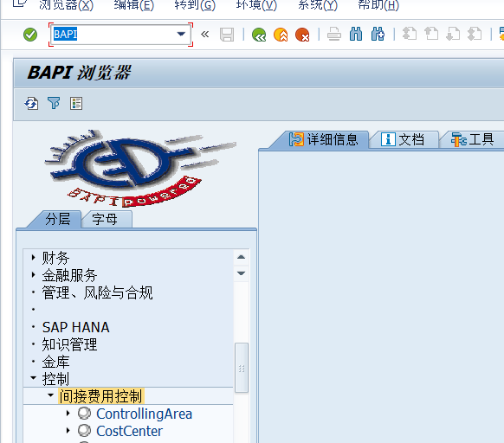Screen dimensions: 504x443
Task: Click the orange Exit arrow icon
Action: (x=281, y=35)
